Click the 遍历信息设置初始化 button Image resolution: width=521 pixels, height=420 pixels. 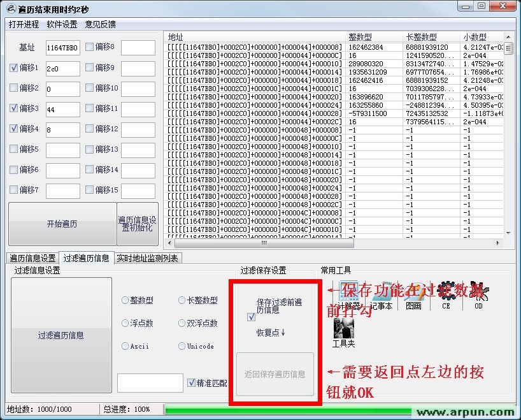point(138,224)
